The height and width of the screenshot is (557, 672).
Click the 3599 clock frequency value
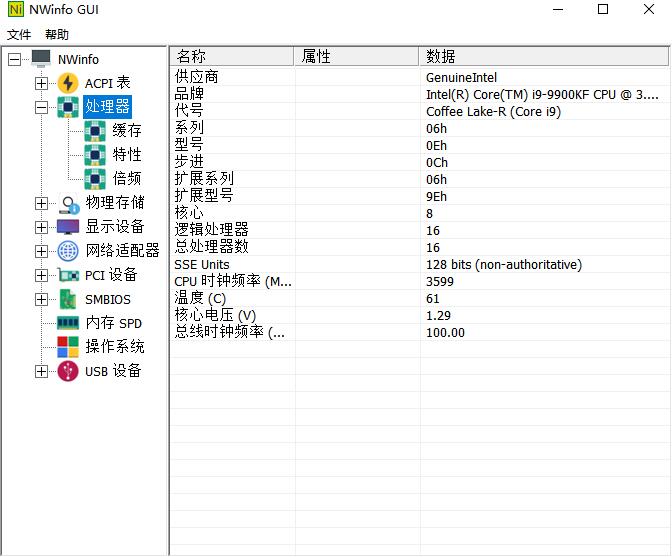(440, 282)
